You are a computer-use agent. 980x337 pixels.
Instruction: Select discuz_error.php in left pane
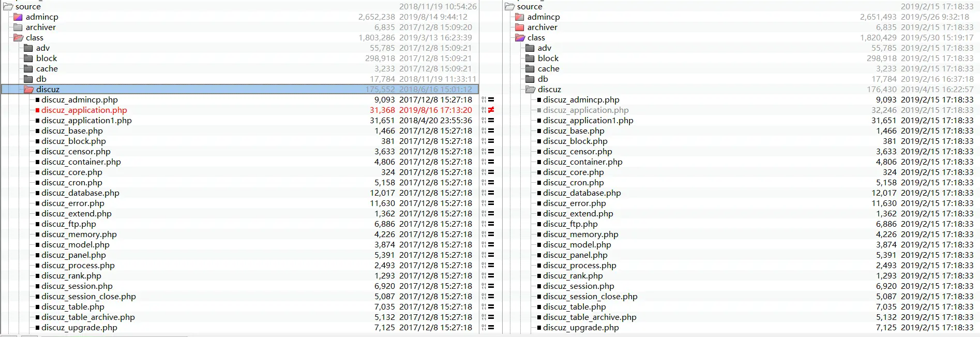73,203
